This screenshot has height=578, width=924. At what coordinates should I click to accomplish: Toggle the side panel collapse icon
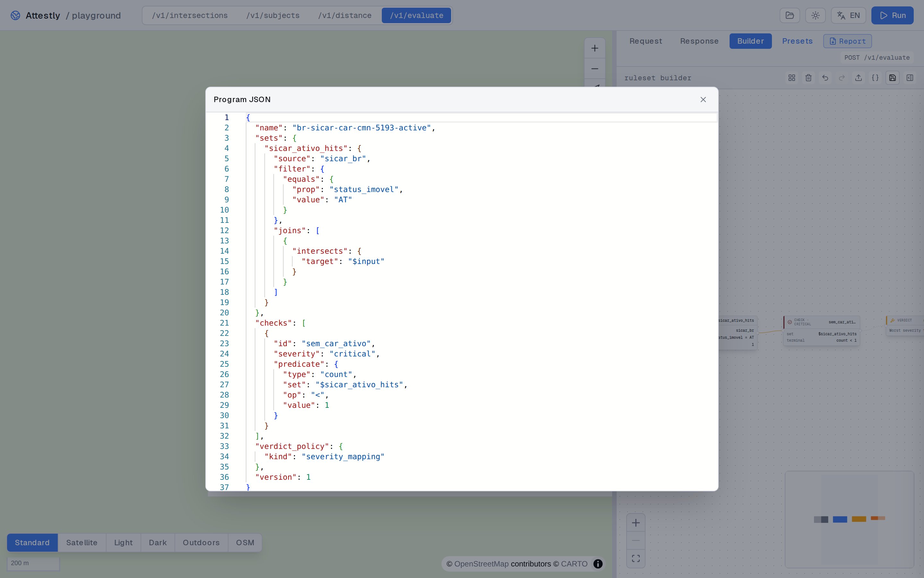(910, 78)
